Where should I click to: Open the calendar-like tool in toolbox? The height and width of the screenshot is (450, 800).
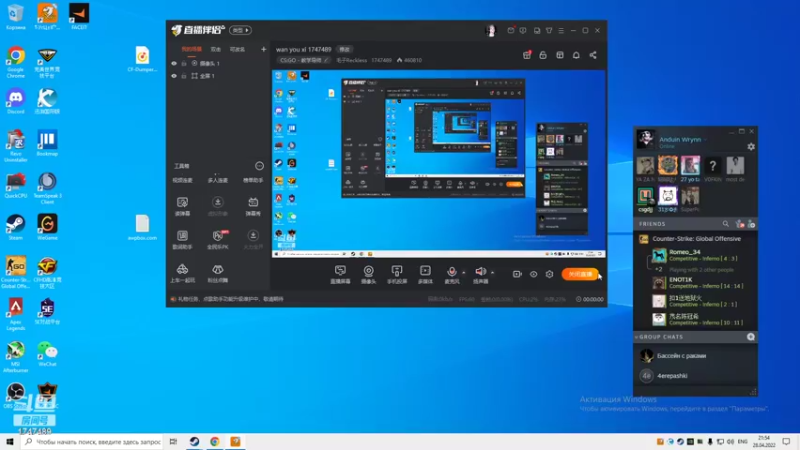[253, 206]
